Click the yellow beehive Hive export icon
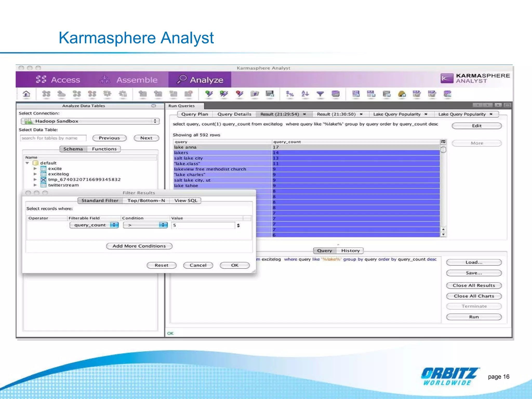This screenshot has width=532, height=399. click(x=402, y=94)
